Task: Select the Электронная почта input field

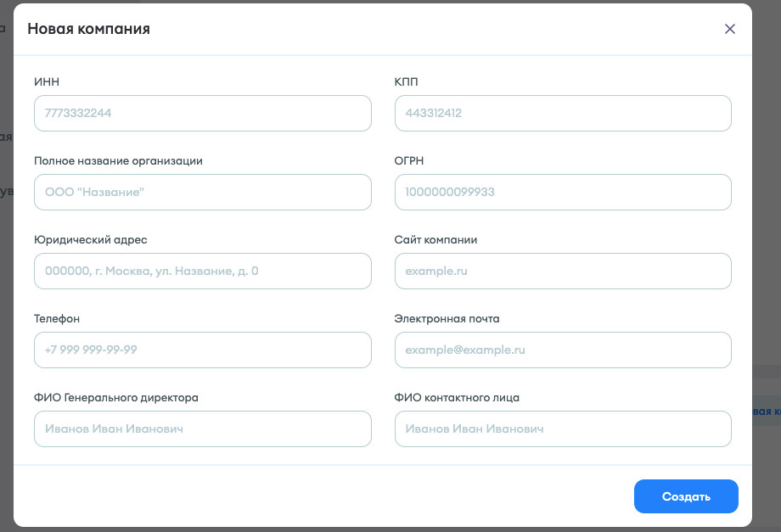Action: click(563, 350)
